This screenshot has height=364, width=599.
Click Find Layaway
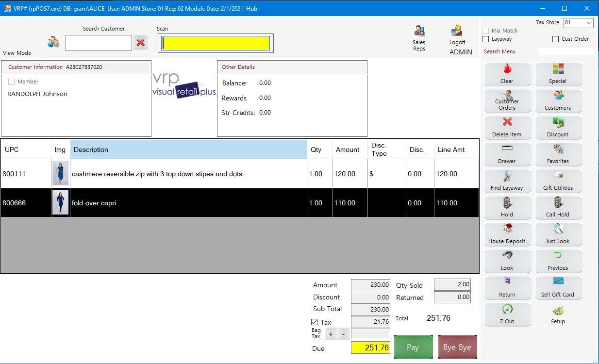point(507,181)
